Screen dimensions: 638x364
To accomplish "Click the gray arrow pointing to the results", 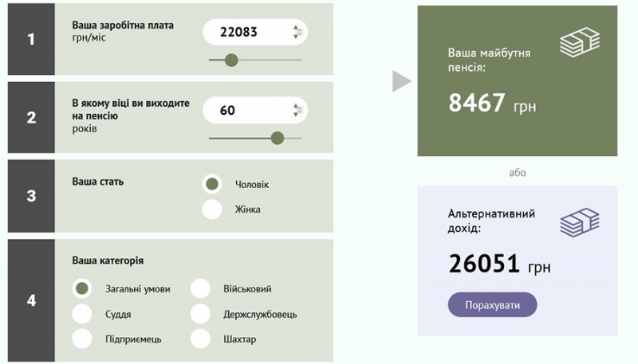I will (401, 81).
